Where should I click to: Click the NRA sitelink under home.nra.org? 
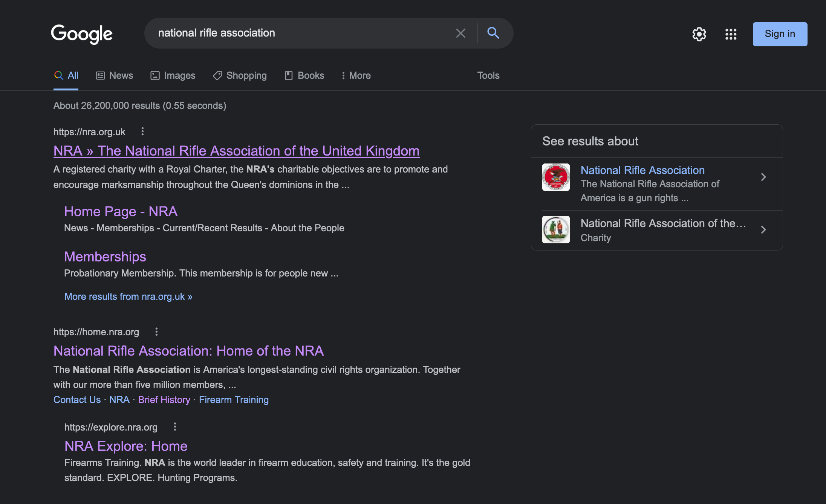tap(119, 400)
